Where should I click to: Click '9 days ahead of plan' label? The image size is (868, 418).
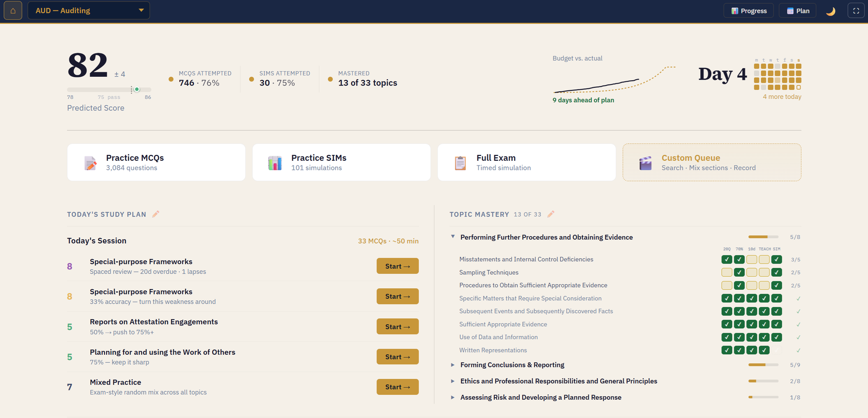(583, 100)
